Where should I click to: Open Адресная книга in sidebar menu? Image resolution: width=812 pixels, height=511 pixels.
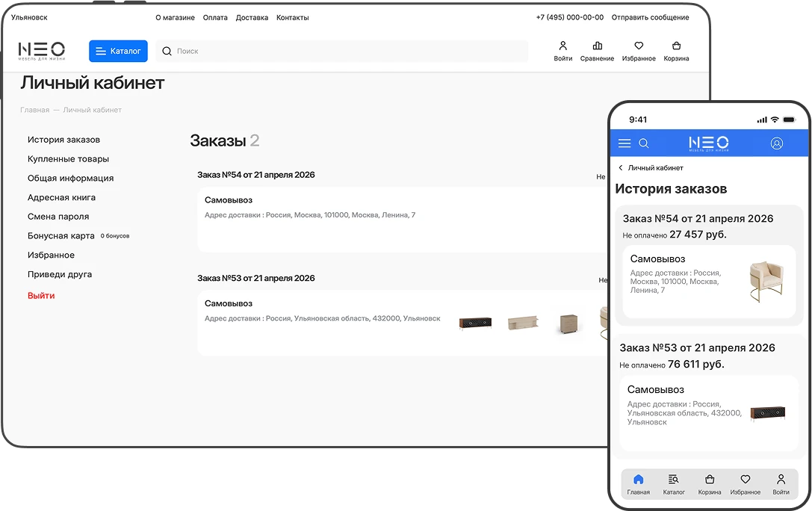pos(61,197)
